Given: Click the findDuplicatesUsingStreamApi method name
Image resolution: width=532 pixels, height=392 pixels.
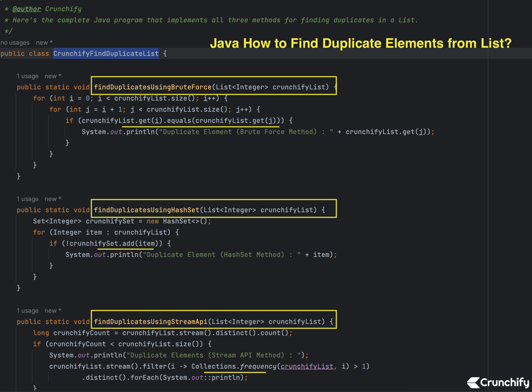Looking at the screenshot, I should 150,321.
